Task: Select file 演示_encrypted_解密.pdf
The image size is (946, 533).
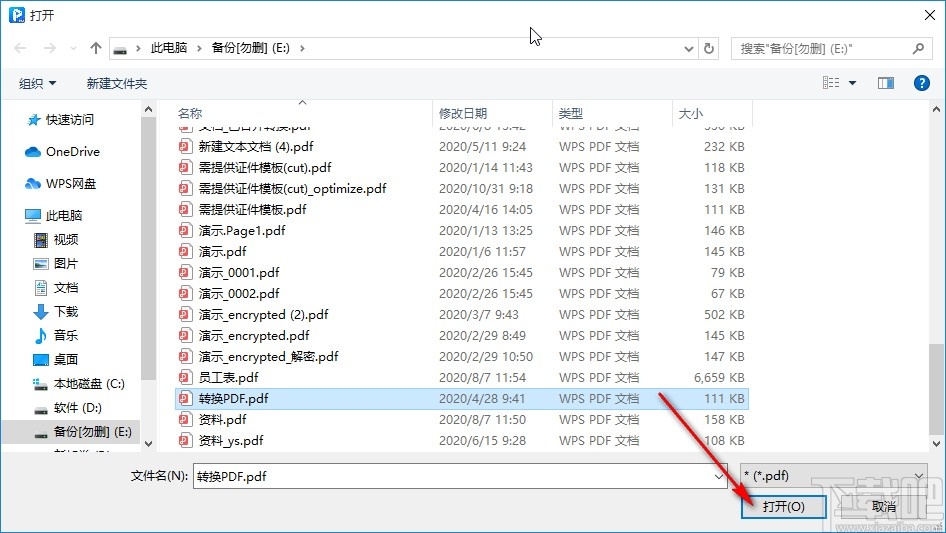Action: tap(462, 357)
